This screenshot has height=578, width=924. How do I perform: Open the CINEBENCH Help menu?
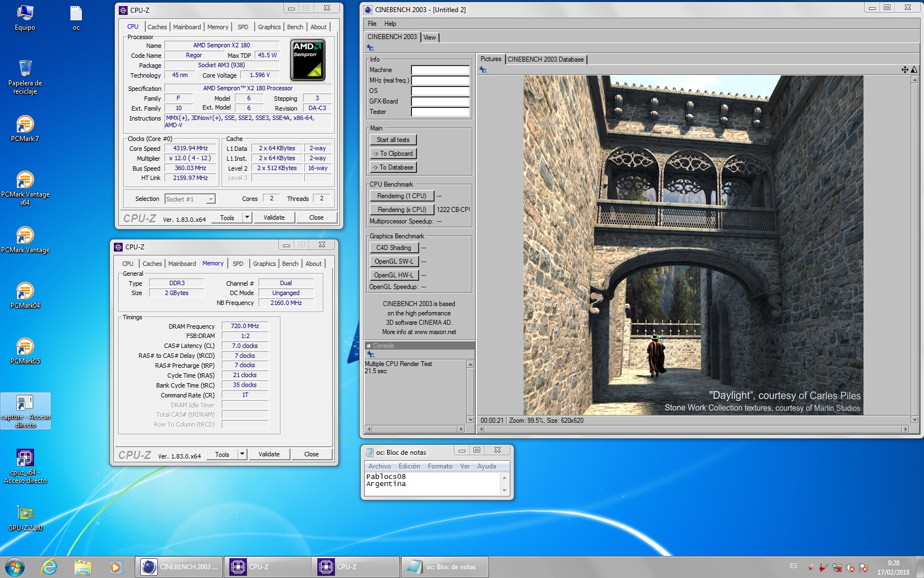(390, 24)
